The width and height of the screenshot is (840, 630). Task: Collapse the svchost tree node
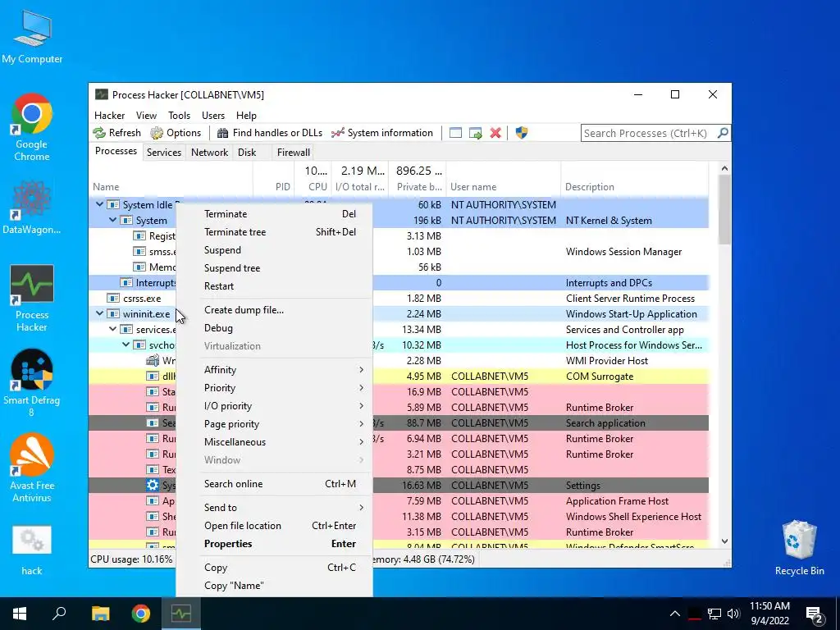click(126, 345)
